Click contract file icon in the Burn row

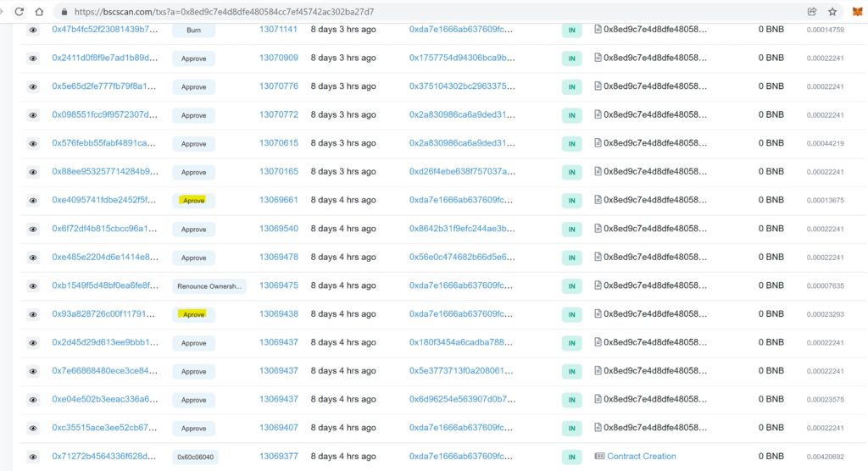coord(598,30)
